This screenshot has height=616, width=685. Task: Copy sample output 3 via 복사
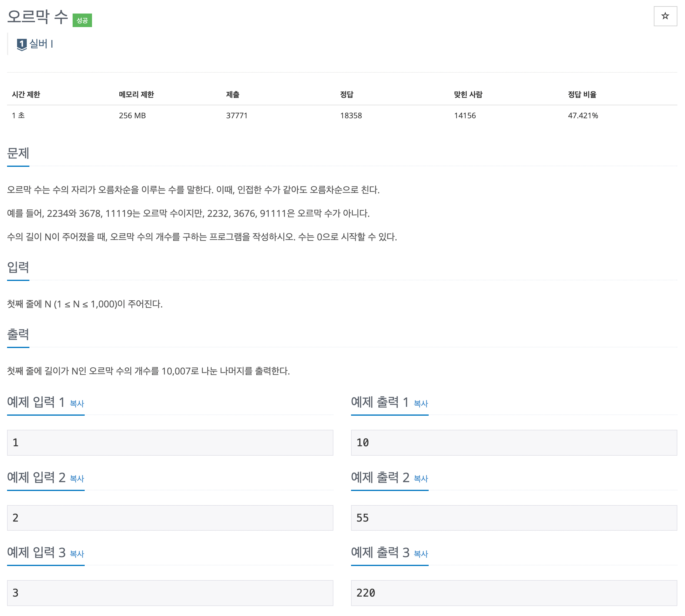[x=421, y=554]
